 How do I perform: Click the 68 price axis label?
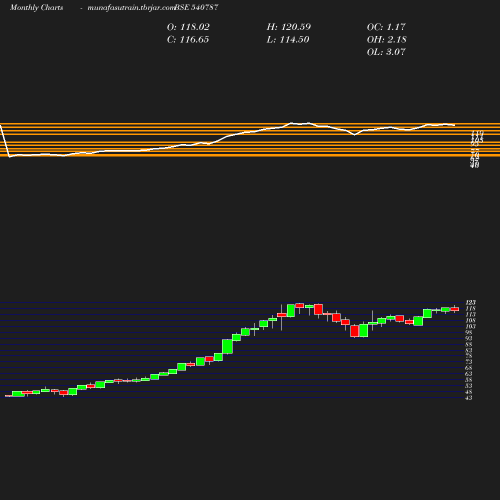pos(469,368)
